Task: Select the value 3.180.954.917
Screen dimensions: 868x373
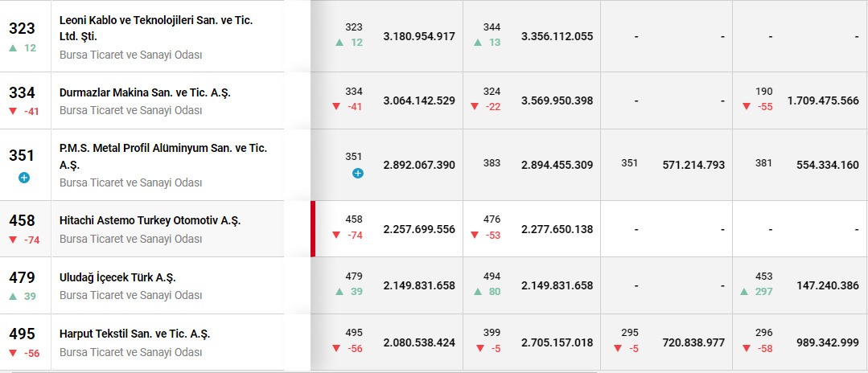Action: tap(419, 36)
